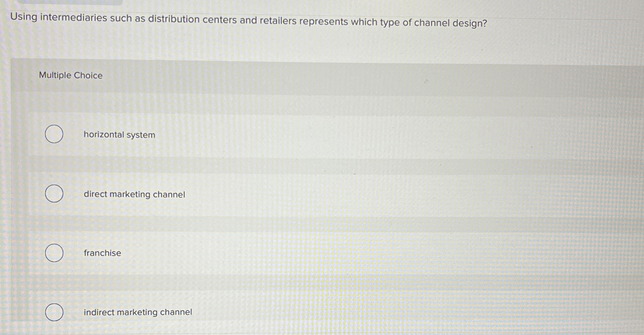Select the radio button for indirect marketing channel
Viewport: 644px width, 335px height.
pyautogui.click(x=54, y=312)
